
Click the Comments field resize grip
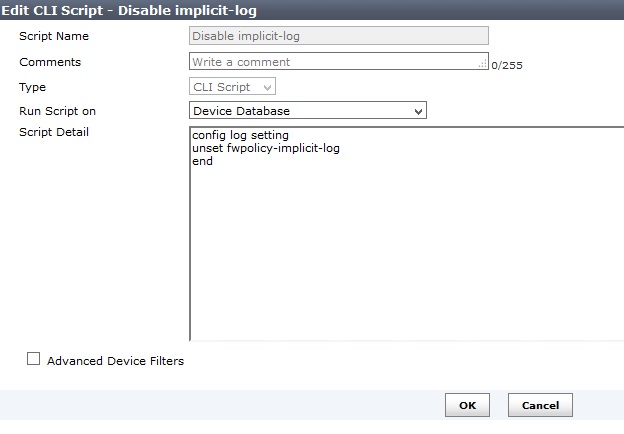[x=484, y=65]
